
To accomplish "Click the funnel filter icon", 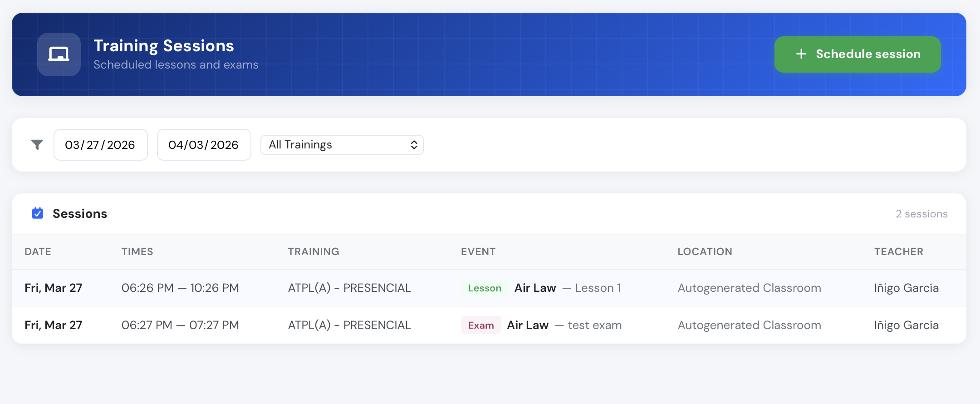I will pyautogui.click(x=37, y=145).
